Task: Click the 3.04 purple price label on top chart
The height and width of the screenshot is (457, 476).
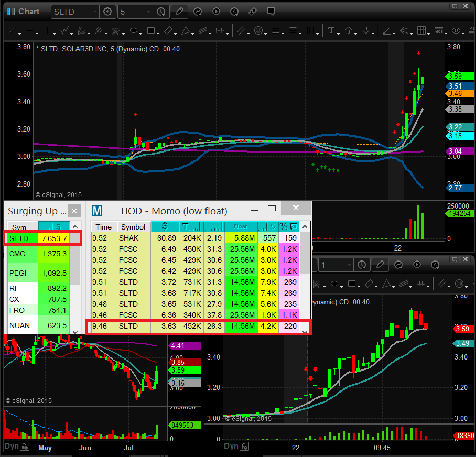Action: pos(460,151)
